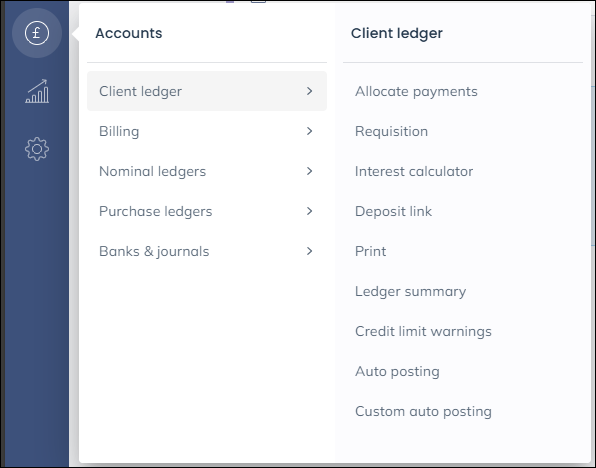Expand the Nominal ledgers chevron arrow
The width and height of the screenshot is (596, 468).
click(x=309, y=171)
